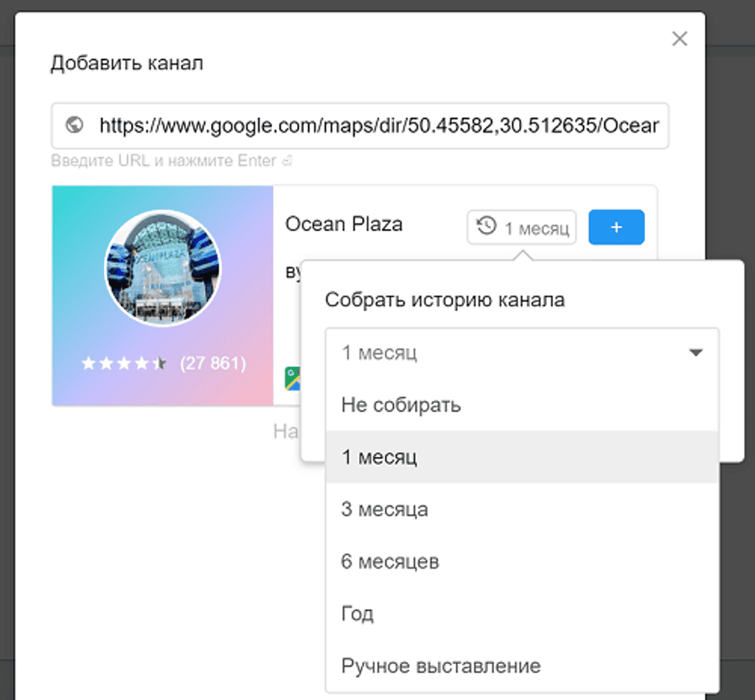Choose Ручное выставление option
This screenshot has height=700, width=755.
522,666
